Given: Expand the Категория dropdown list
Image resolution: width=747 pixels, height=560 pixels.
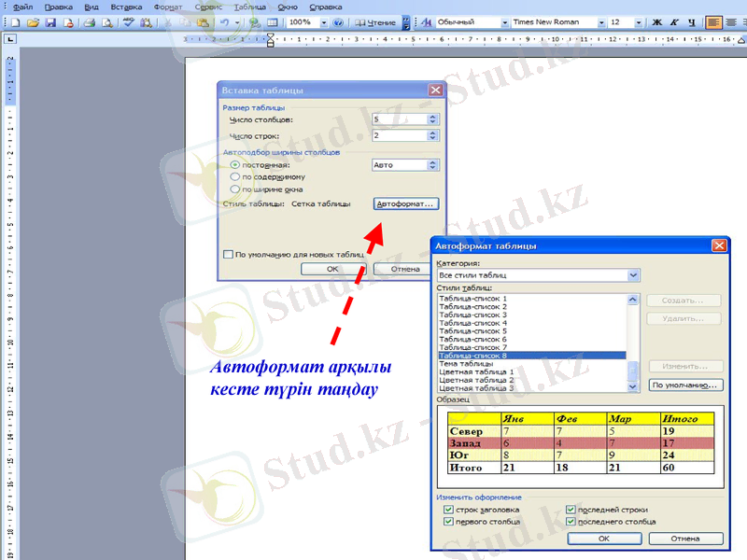Looking at the screenshot, I should pos(634,275).
